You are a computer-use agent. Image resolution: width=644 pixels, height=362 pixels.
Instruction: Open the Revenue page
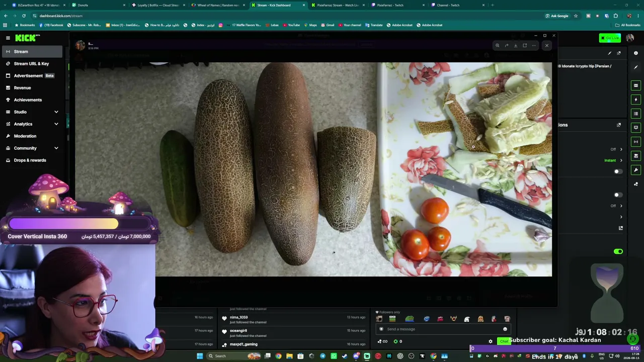pyautogui.click(x=32, y=87)
